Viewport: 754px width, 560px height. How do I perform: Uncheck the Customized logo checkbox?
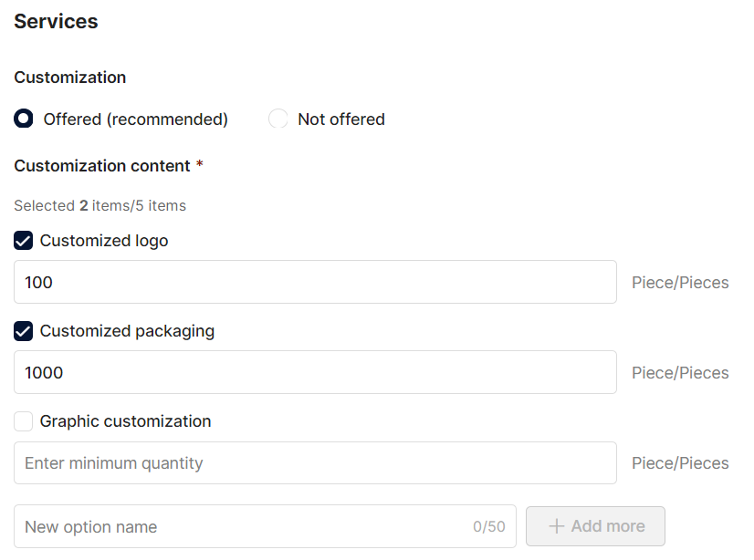click(x=23, y=241)
